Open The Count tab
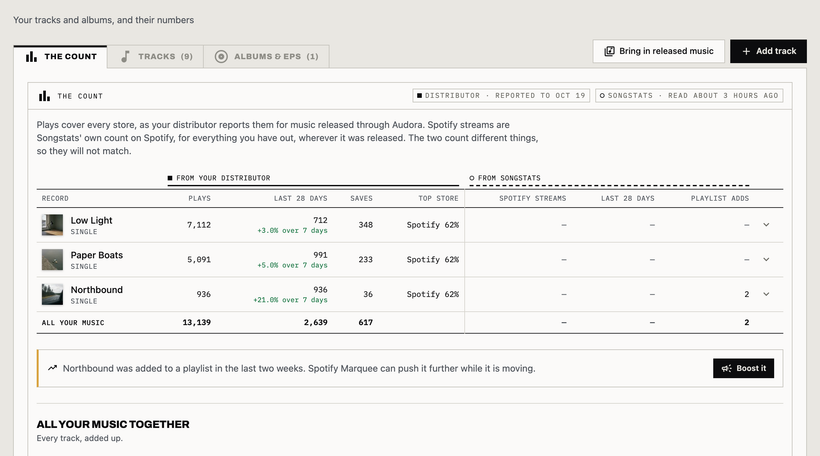 (x=61, y=56)
